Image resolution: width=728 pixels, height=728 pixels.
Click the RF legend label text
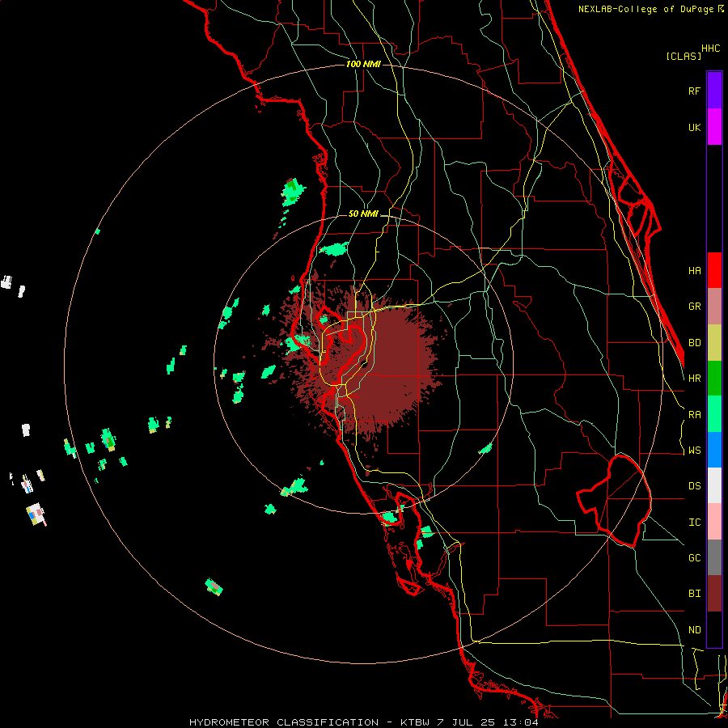pyautogui.click(x=695, y=91)
